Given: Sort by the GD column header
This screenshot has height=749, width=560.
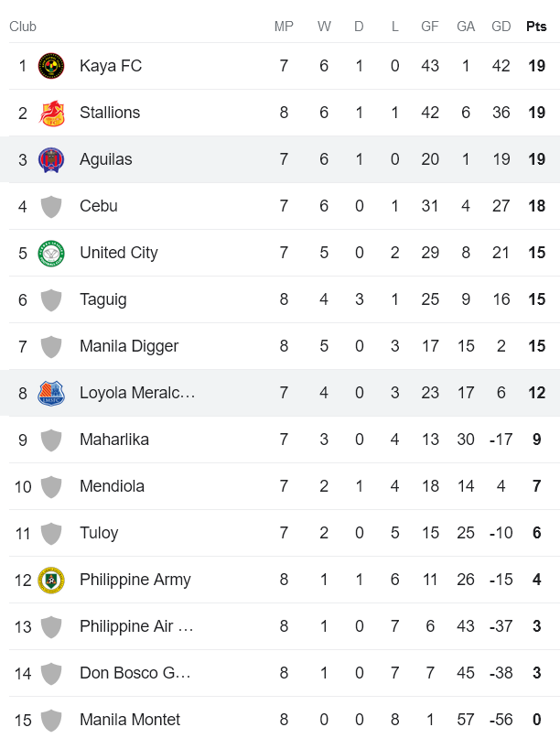Looking at the screenshot, I should [501, 27].
